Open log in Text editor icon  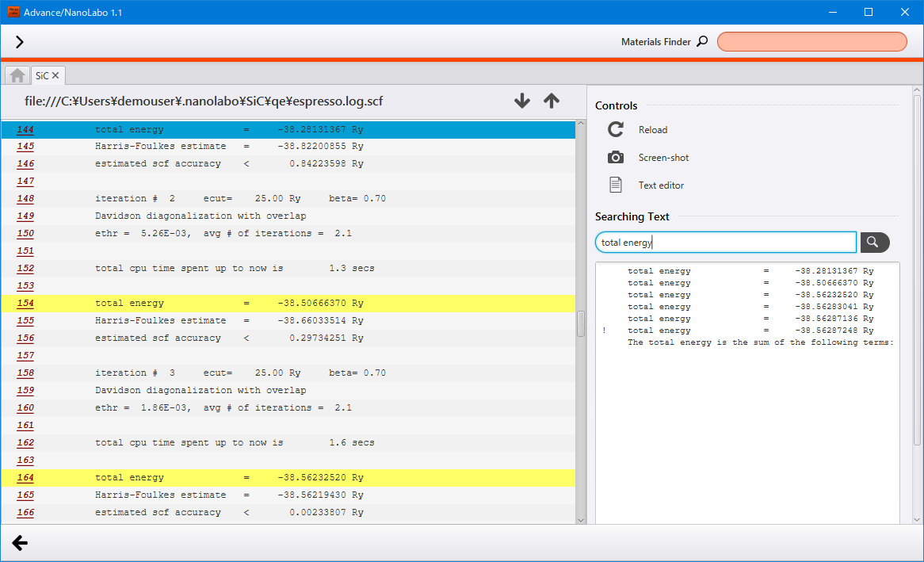pos(616,185)
